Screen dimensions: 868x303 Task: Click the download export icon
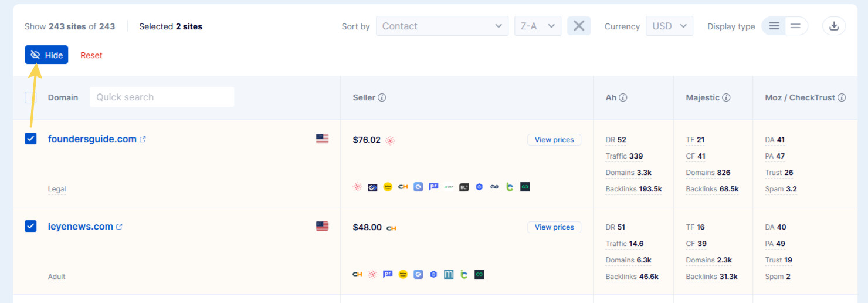coord(834,26)
